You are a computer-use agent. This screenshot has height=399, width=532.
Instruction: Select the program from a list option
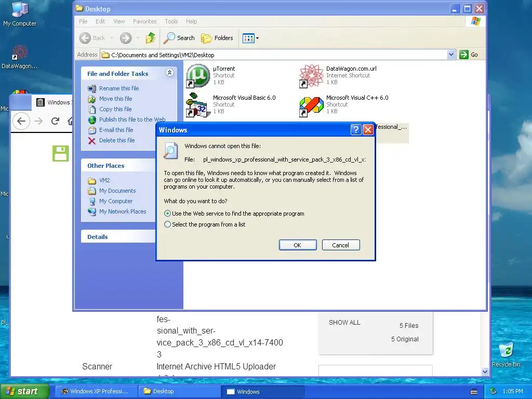167,224
